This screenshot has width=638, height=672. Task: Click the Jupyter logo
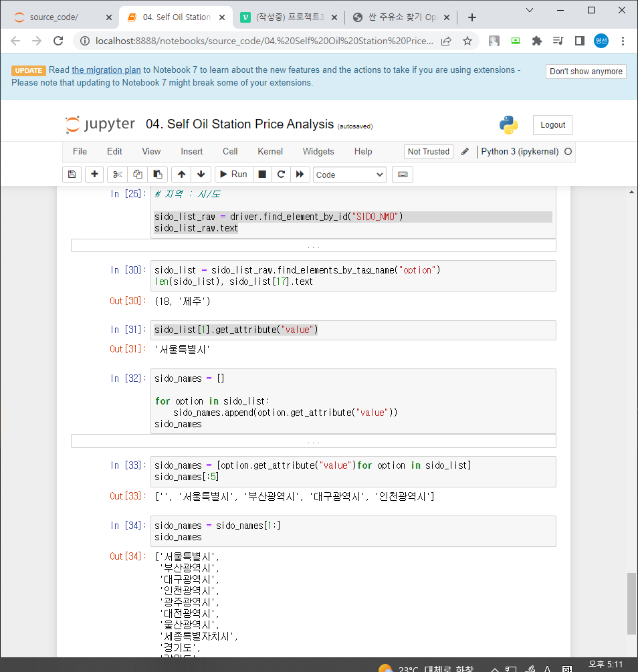tap(100, 124)
